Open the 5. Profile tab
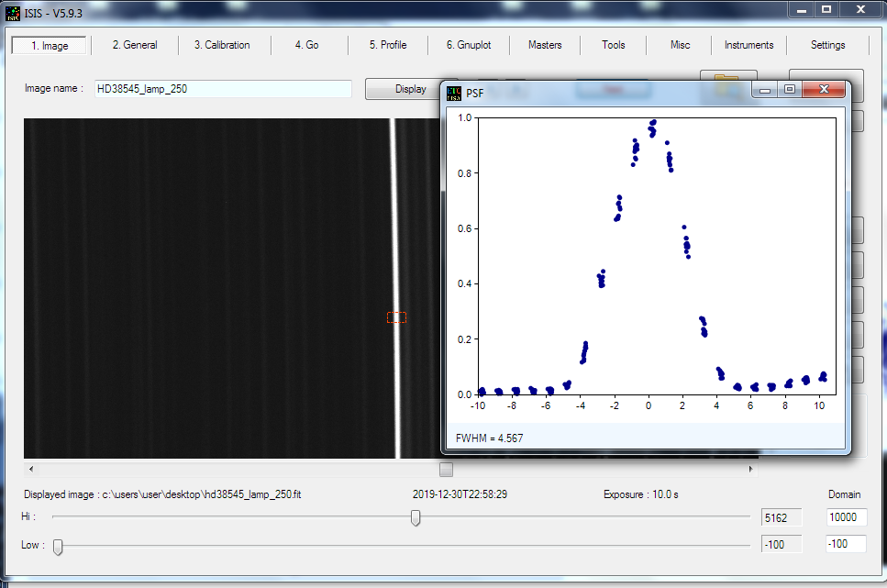Image resolution: width=887 pixels, height=588 pixels. (x=388, y=45)
